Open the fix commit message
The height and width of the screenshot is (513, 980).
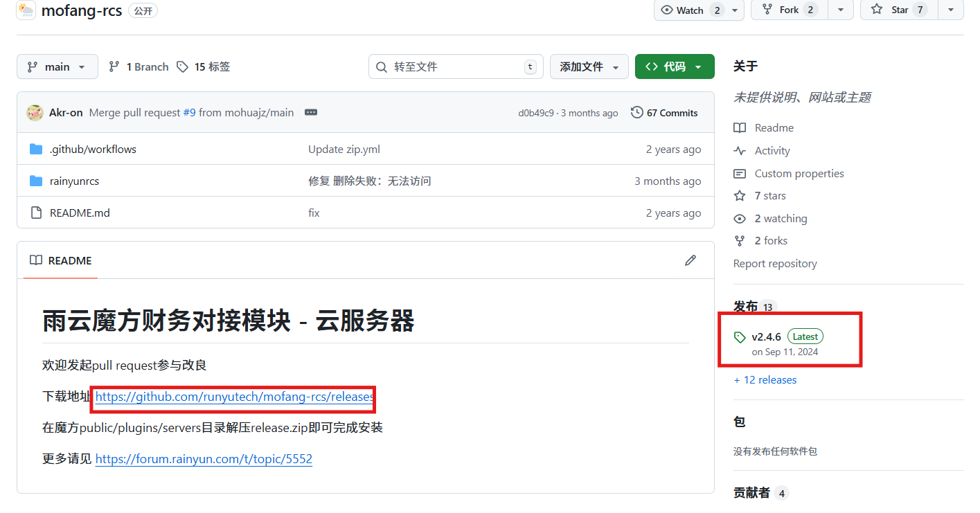pos(314,213)
